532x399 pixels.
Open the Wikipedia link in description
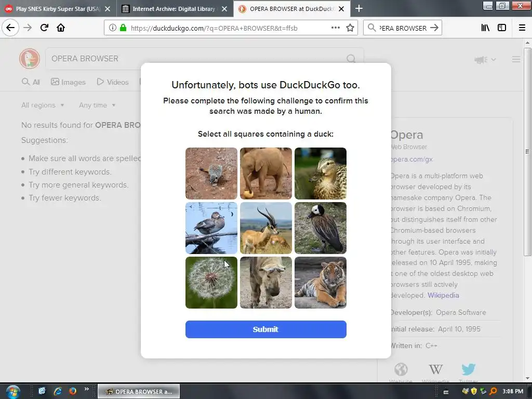click(443, 295)
